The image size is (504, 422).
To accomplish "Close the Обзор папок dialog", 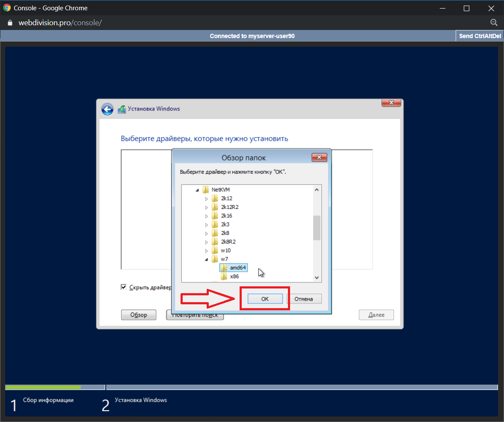I will coord(319,158).
